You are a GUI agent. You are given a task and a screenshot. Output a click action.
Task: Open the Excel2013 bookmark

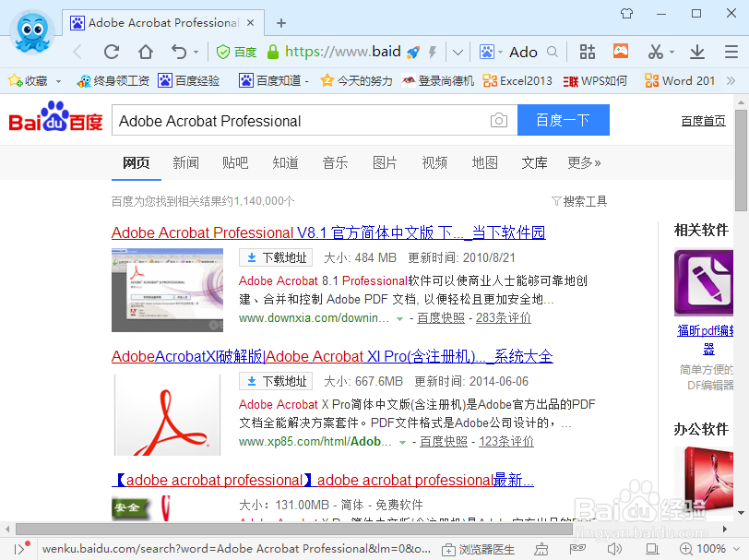[x=517, y=81]
